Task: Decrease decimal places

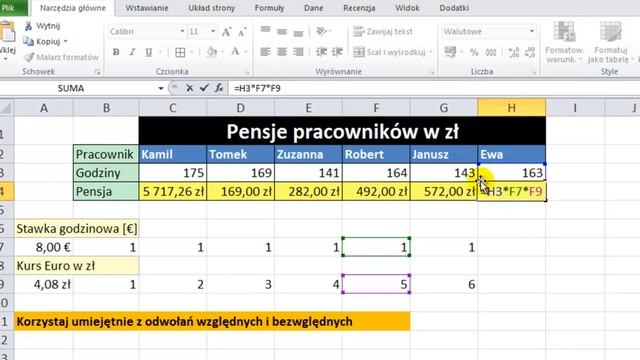Action: point(530,52)
